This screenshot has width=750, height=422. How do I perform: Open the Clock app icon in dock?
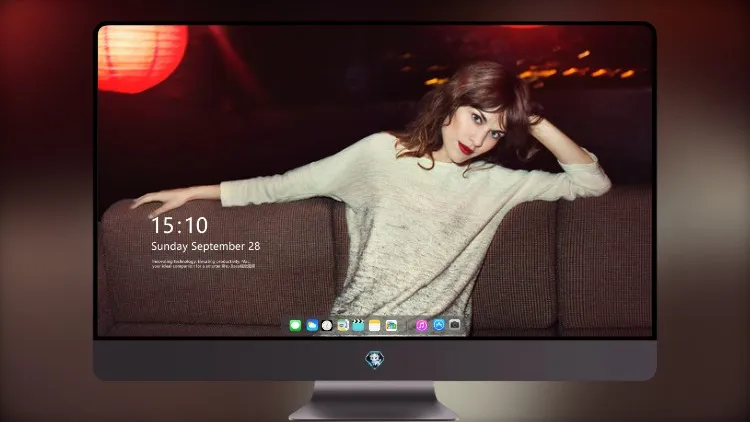(327, 325)
